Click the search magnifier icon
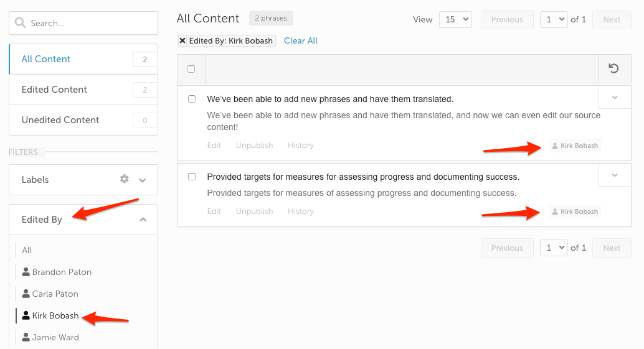Screen dimensions: 644x349 (20, 22)
